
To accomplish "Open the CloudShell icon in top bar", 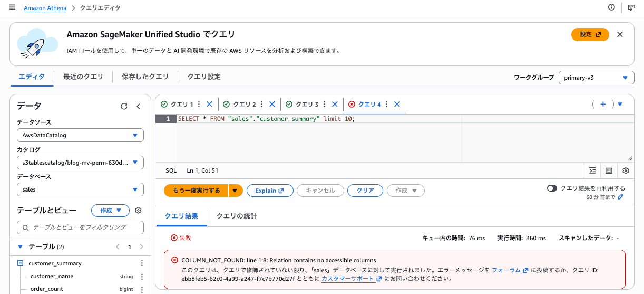I will [631, 7].
